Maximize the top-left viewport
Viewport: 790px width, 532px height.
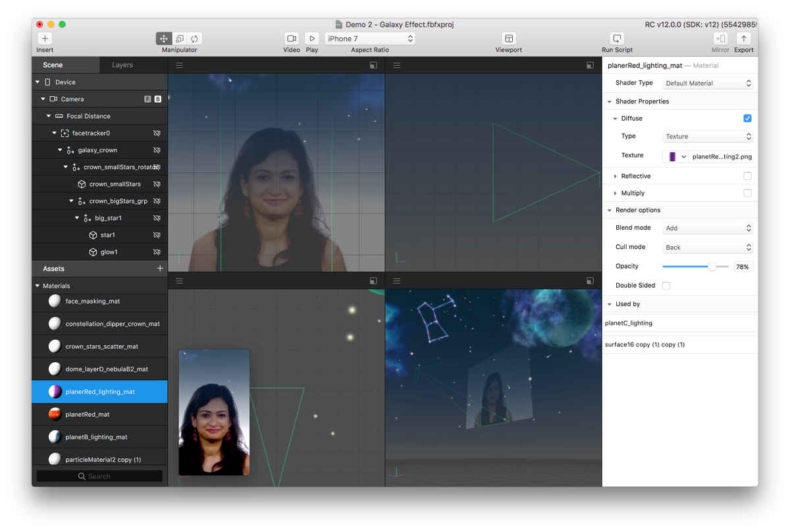[x=373, y=65]
